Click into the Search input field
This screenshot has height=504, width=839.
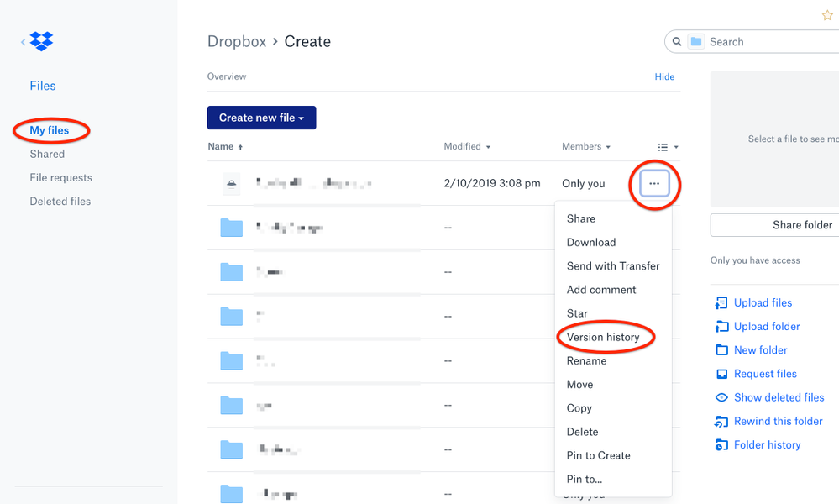768,41
